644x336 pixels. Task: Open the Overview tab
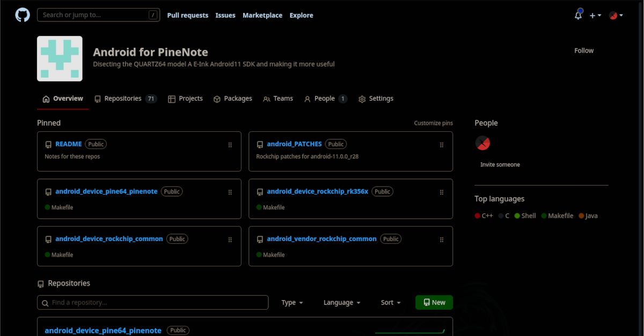pos(63,99)
